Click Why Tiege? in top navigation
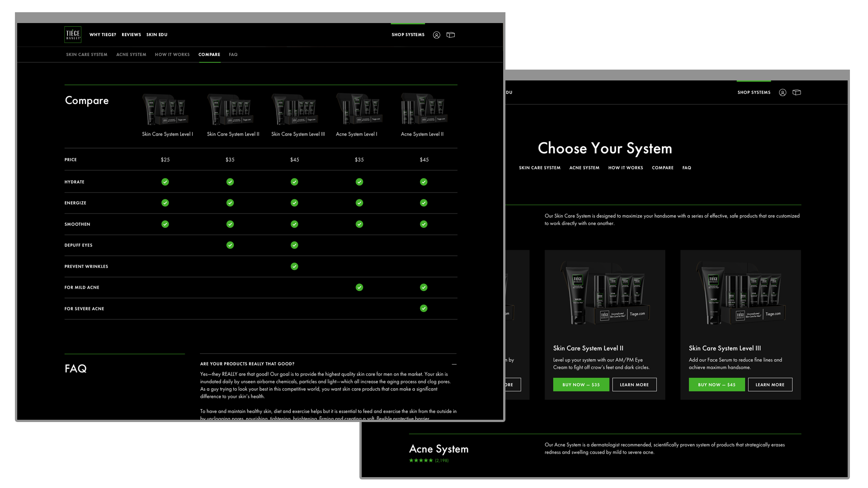This screenshot has width=868, height=488. tap(103, 34)
